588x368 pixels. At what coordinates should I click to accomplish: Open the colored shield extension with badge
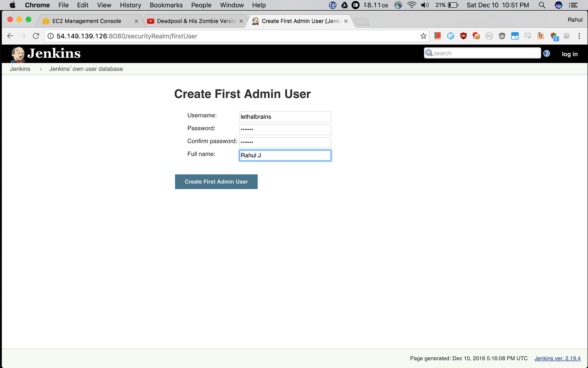[x=554, y=36]
